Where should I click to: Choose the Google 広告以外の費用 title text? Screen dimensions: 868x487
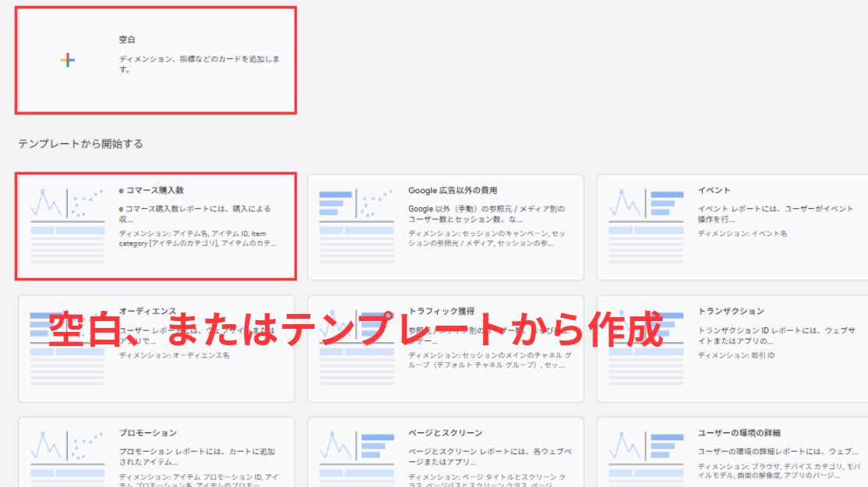[x=453, y=190]
